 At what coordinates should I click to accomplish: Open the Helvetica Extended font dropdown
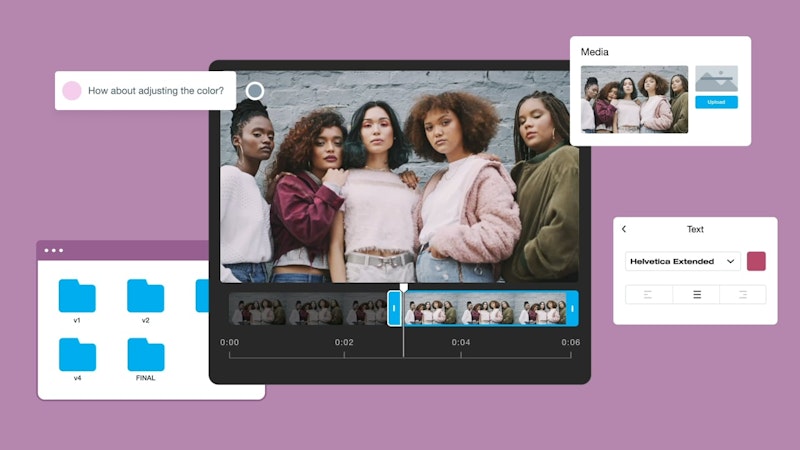[682, 261]
